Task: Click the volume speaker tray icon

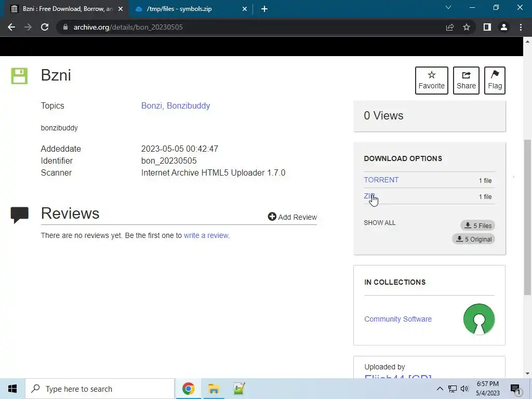Action: pyautogui.click(x=464, y=389)
